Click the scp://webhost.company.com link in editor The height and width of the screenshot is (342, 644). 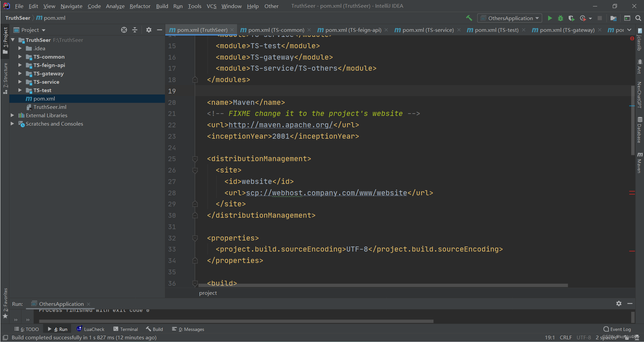pyautogui.click(x=327, y=193)
